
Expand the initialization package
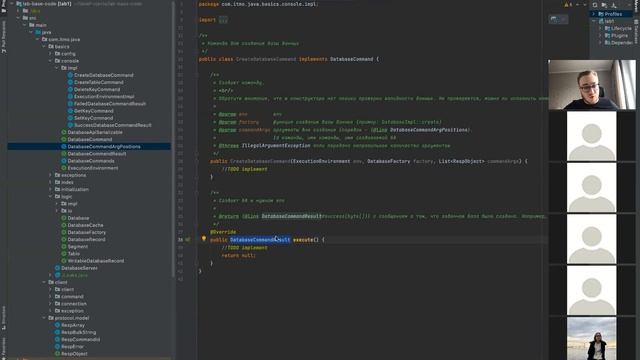tap(51, 189)
